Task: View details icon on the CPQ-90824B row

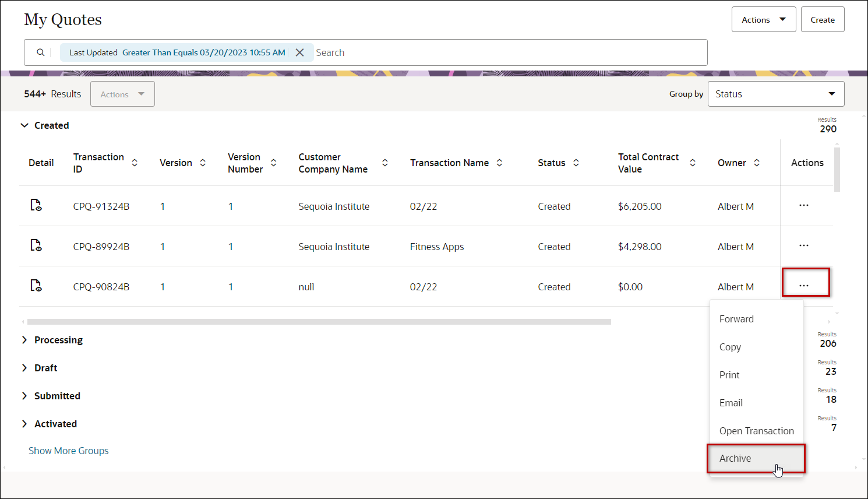Action: point(36,286)
